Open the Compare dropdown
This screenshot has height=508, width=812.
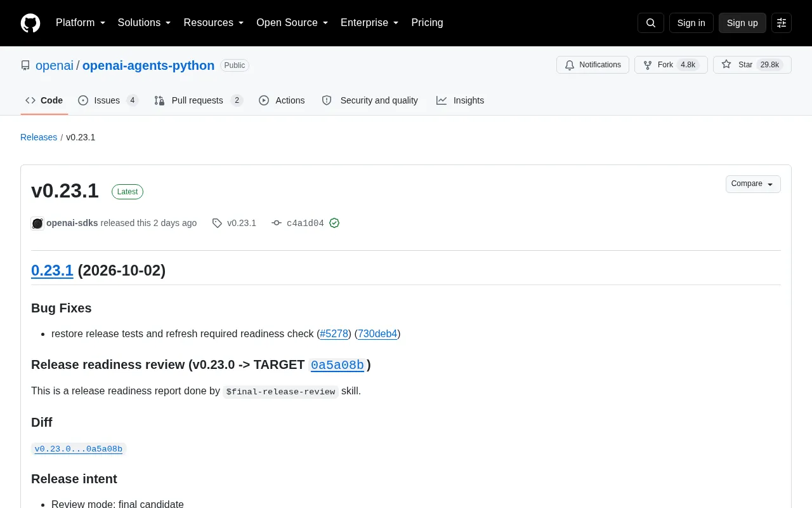coord(753,184)
